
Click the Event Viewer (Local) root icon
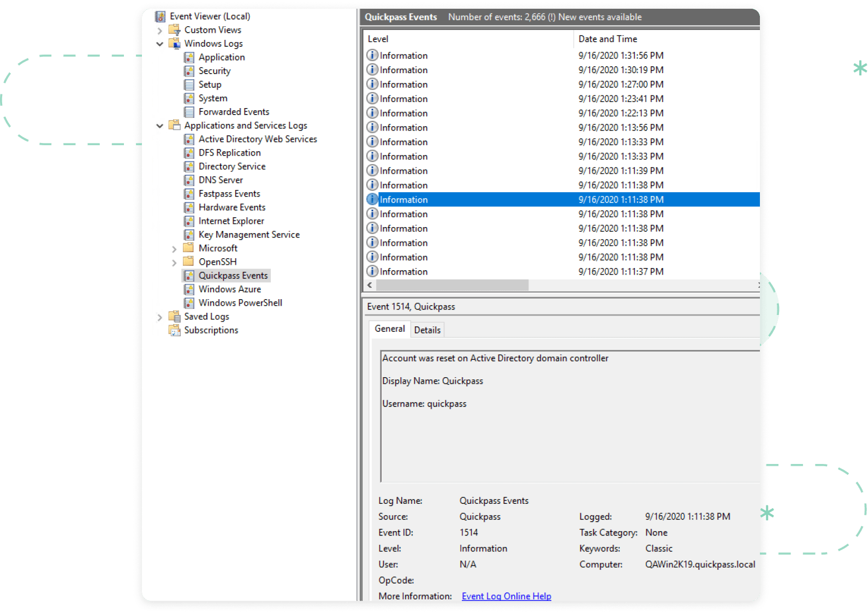(x=160, y=16)
